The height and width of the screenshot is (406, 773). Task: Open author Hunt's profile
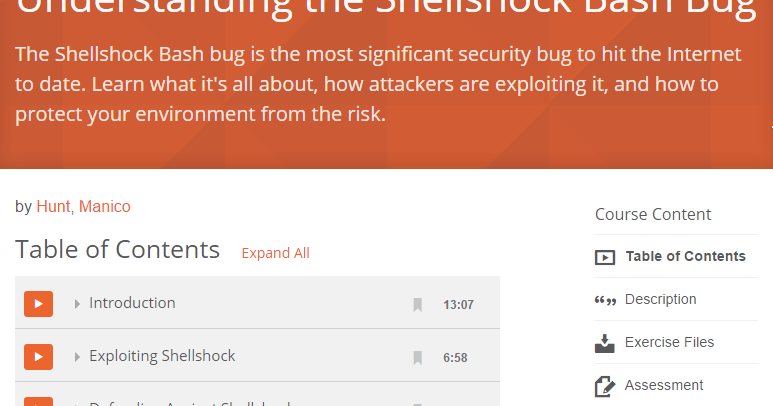point(53,207)
